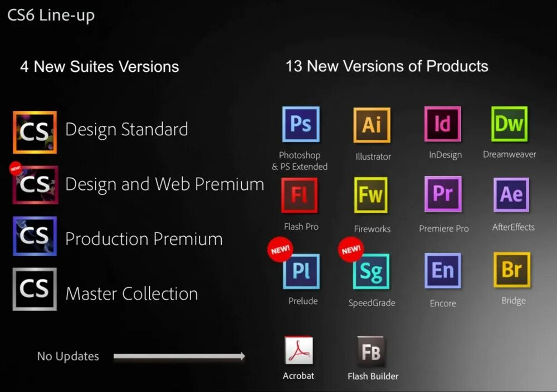Click the '13 New Versions of Products' heading
Screen dimensions: 557x392
click(387, 66)
